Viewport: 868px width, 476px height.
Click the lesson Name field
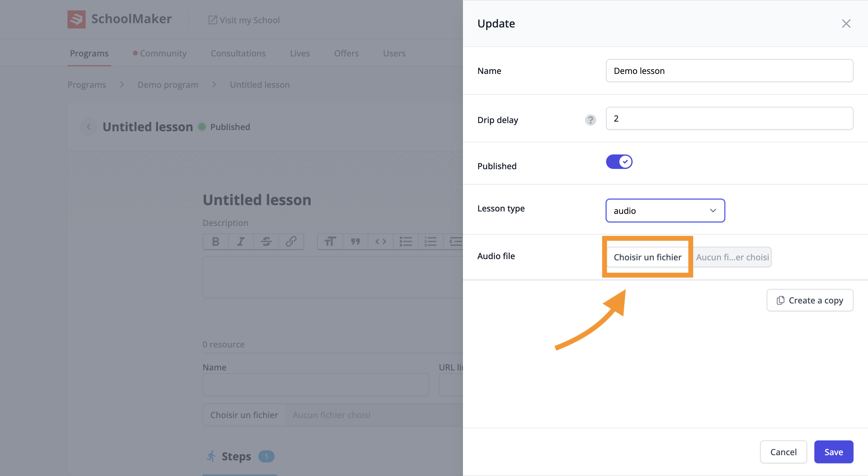pos(729,71)
